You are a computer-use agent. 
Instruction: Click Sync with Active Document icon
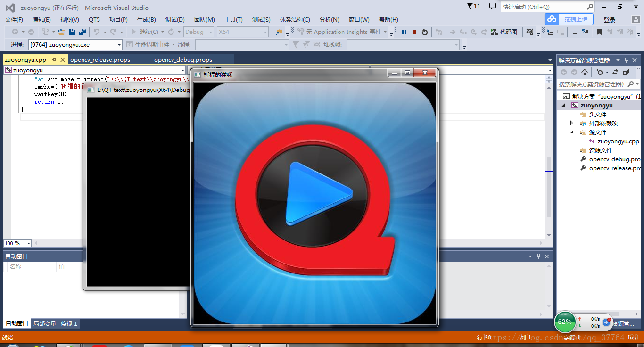point(615,72)
